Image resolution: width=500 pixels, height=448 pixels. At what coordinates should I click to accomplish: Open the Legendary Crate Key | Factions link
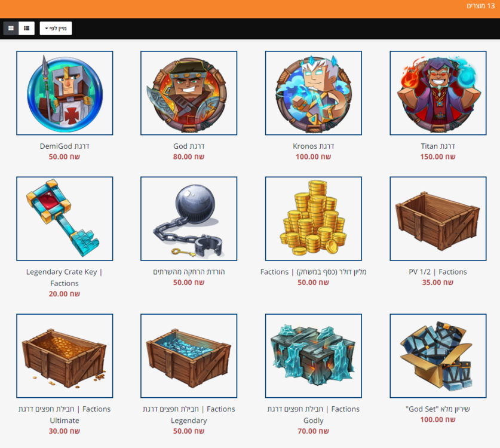point(65,277)
